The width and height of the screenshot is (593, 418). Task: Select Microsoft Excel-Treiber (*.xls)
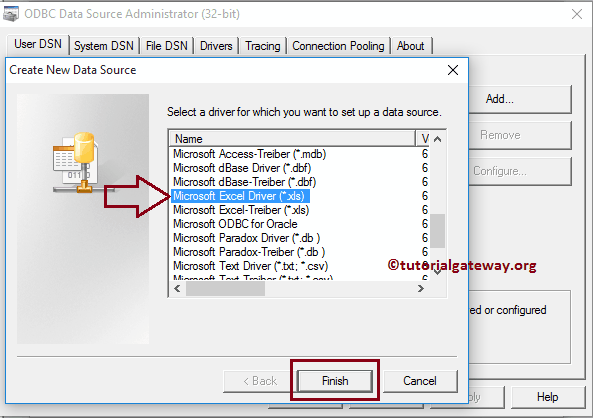coord(241,210)
